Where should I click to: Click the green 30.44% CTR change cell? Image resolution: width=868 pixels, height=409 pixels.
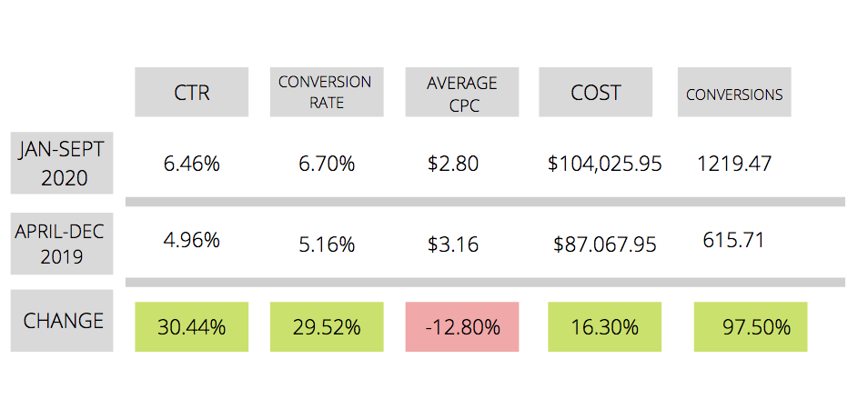tap(192, 327)
